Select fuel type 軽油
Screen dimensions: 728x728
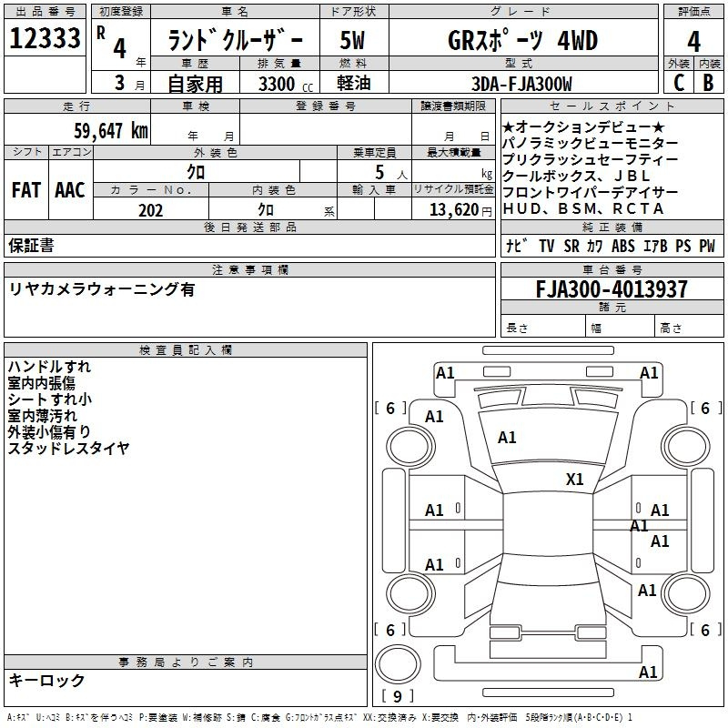pyautogui.click(x=354, y=83)
